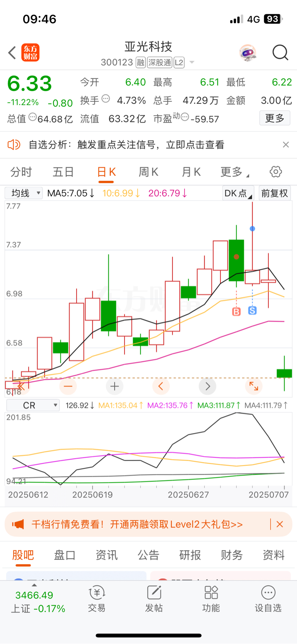Open the 发帖 post icon
297x644 pixels.
tap(154, 599)
